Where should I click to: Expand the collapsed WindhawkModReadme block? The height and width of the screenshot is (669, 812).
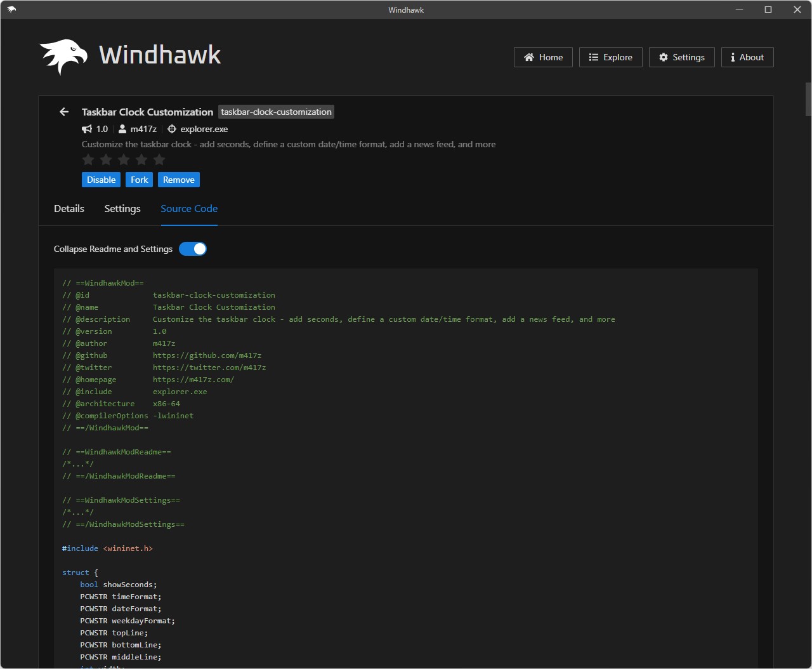tap(78, 464)
